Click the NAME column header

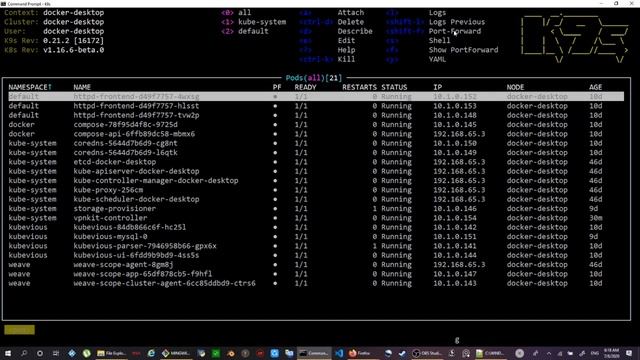coord(82,87)
